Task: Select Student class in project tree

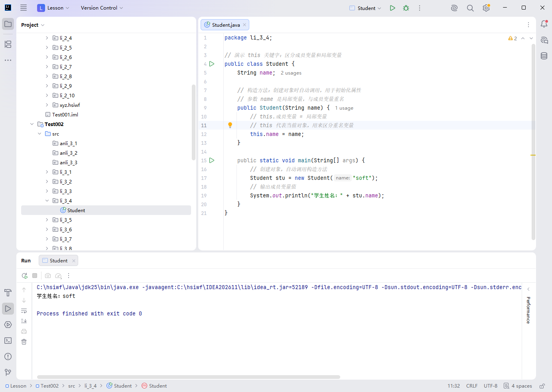Action: coord(106,211)
